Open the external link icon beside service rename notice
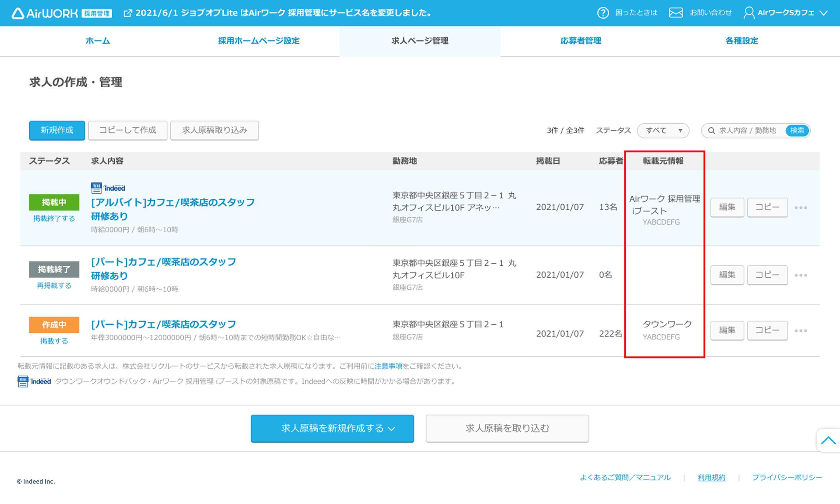The height and width of the screenshot is (504, 840). click(x=128, y=13)
